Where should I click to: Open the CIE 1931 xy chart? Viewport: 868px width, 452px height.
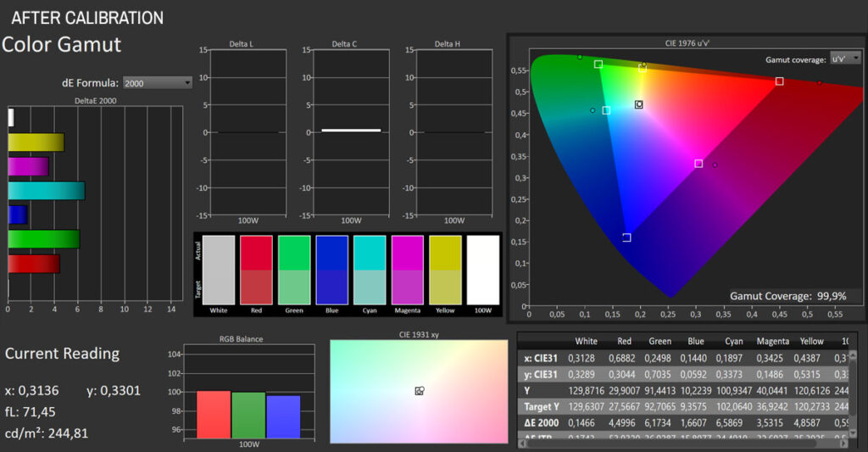(419, 391)
